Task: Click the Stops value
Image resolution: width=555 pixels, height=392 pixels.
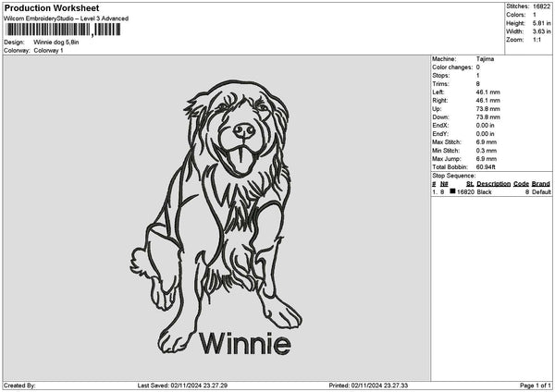Action: (x=478, y=76)
